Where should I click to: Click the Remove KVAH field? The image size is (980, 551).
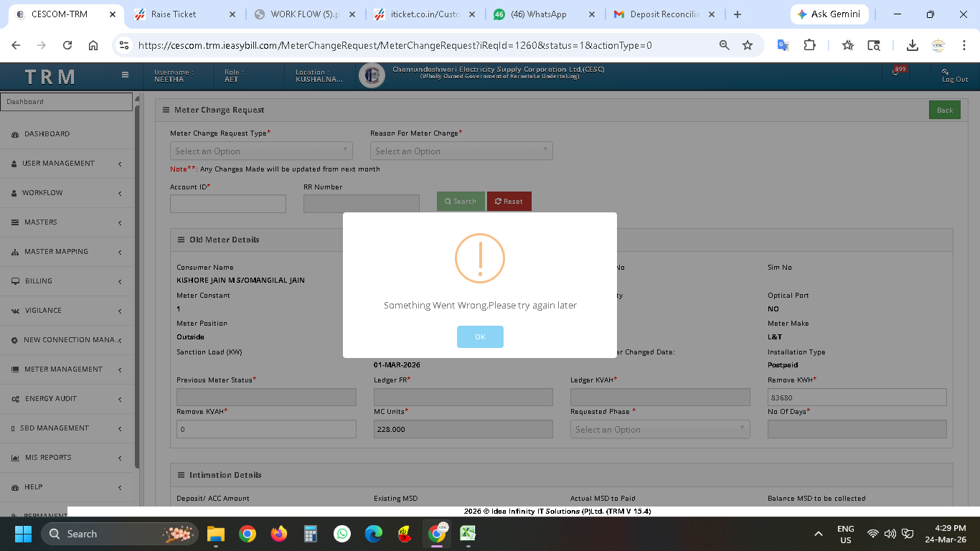(x=266, y=429)
